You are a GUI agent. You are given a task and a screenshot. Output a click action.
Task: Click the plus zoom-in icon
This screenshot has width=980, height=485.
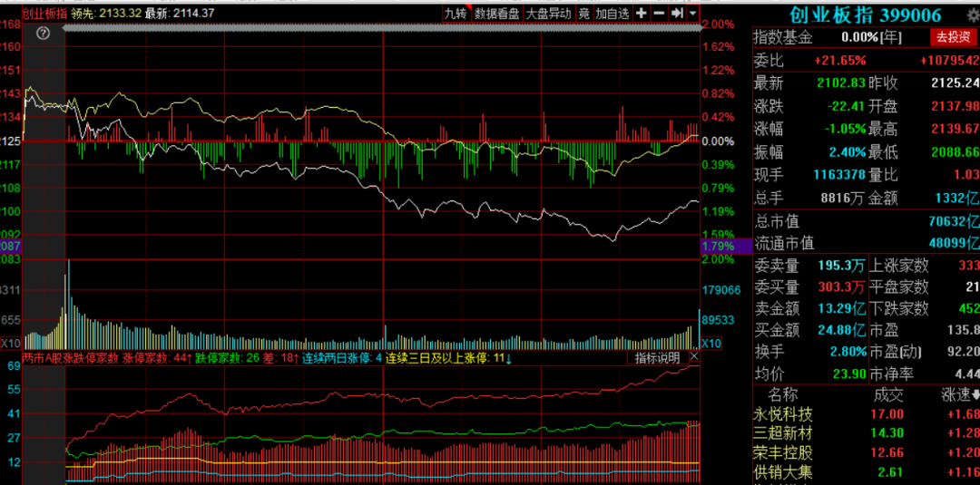coord(642,13)
